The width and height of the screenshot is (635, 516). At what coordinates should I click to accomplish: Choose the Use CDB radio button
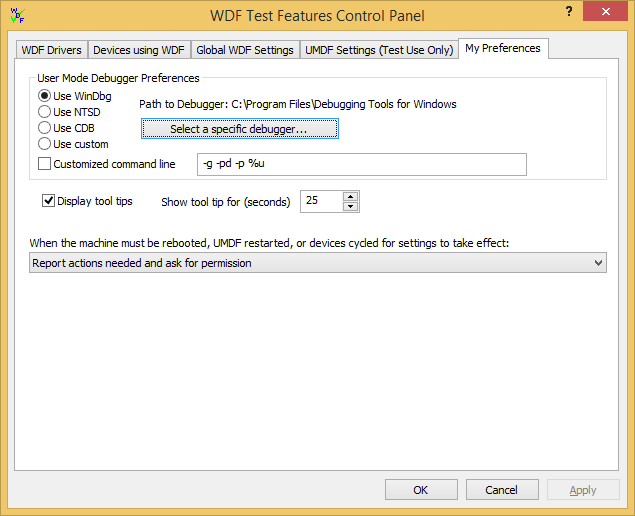click(45, 128)
